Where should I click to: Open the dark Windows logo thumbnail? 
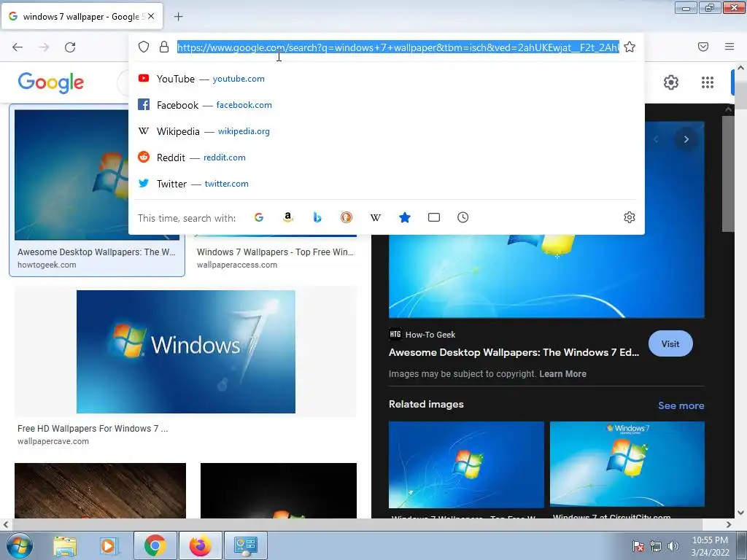click(278, 491)
